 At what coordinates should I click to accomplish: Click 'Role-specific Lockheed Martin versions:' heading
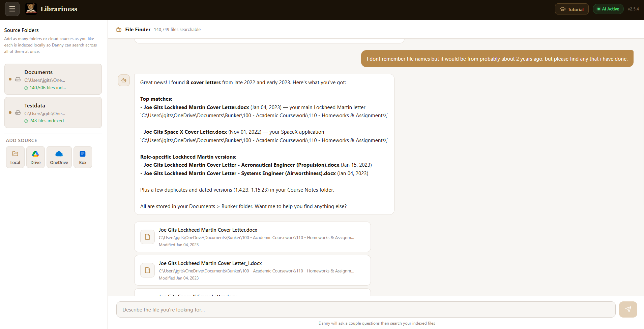188,157
